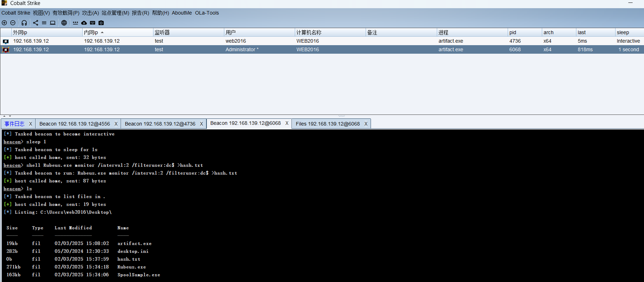644x282 pixels.
Task: Close the Beacon @4736 tab
Action: (x=201, y=124)
